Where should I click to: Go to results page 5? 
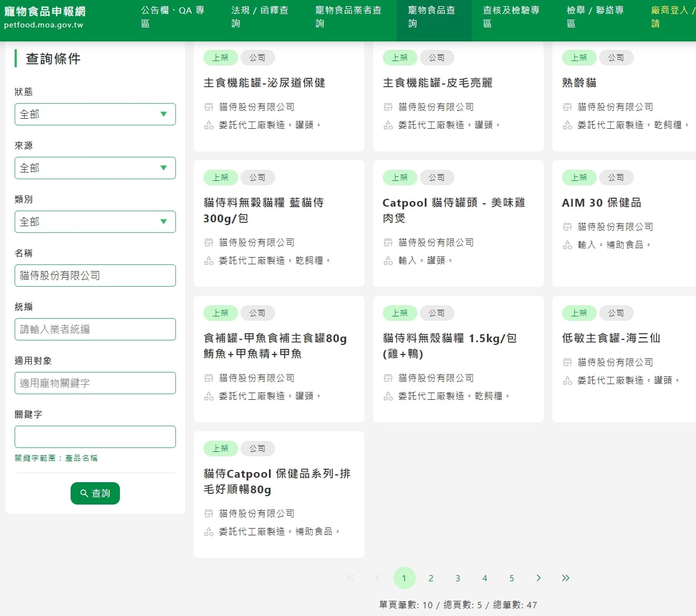point(512,578)
